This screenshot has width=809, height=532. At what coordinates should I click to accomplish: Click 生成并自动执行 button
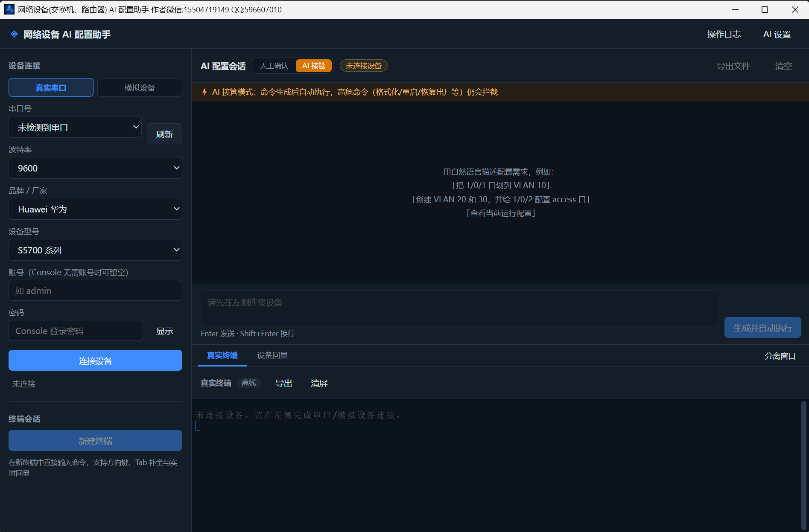(762, 328)
